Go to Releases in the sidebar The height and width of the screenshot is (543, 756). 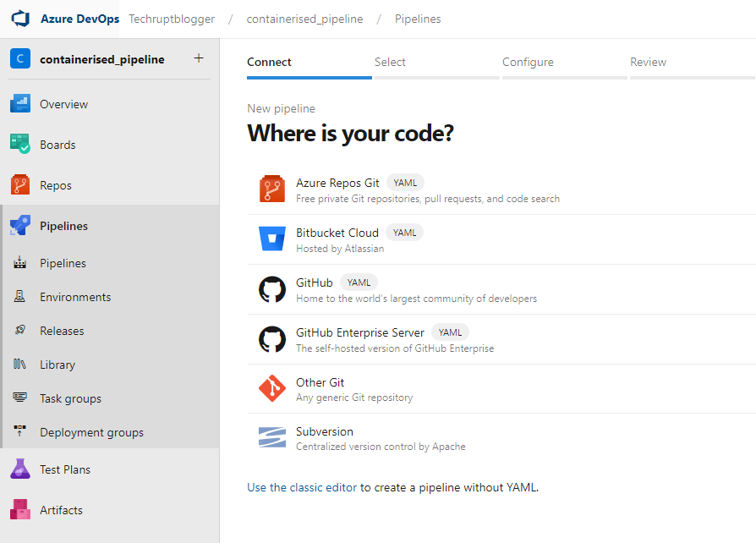(62, 331)
